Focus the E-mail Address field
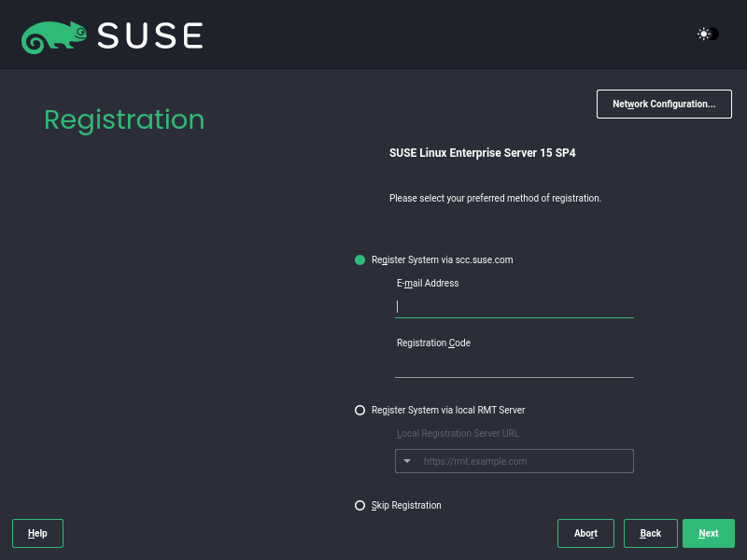The height and width of the screenshot is (560, 747). click(x=514, y=307)
